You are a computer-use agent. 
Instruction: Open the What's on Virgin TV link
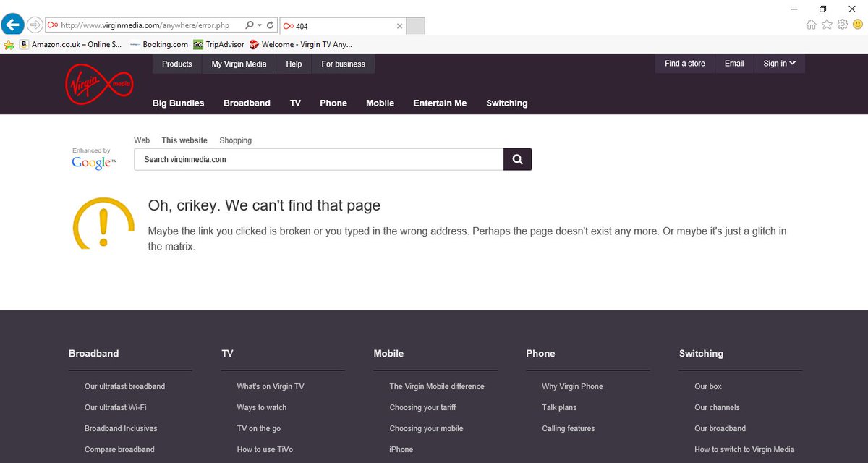pos(271,386)
